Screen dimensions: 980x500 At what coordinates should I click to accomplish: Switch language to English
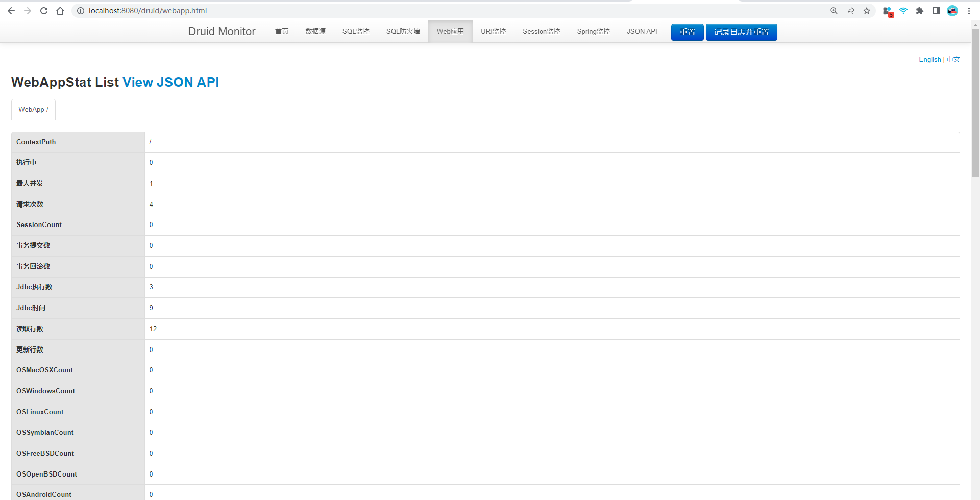pos(929,59)
